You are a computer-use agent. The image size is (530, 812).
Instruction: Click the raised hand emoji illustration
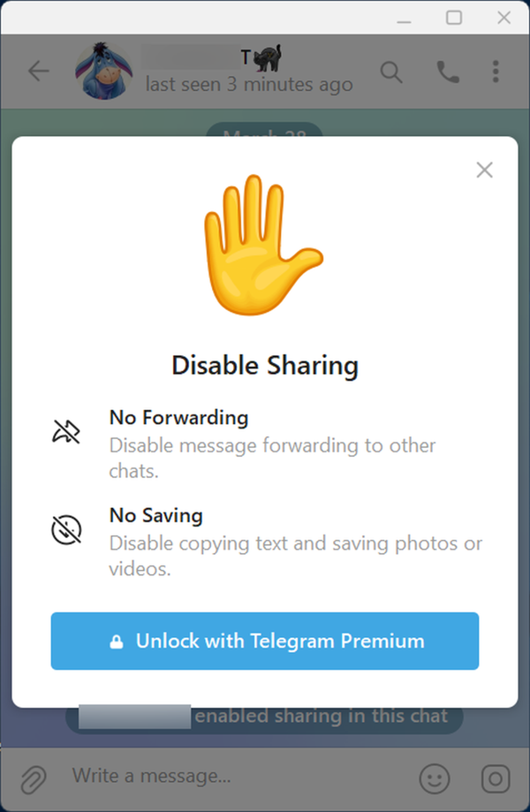pyautogui.click(x=263, y=245)
